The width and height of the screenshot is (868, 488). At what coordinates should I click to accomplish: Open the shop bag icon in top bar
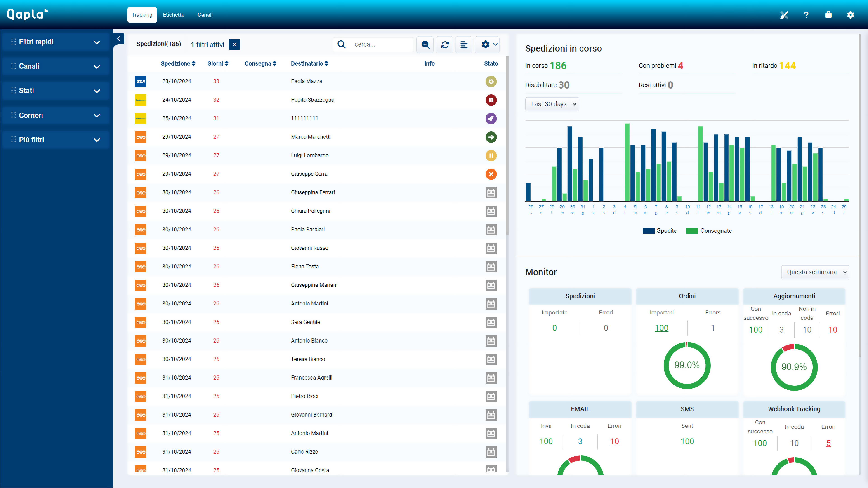(x=828, y=15)
